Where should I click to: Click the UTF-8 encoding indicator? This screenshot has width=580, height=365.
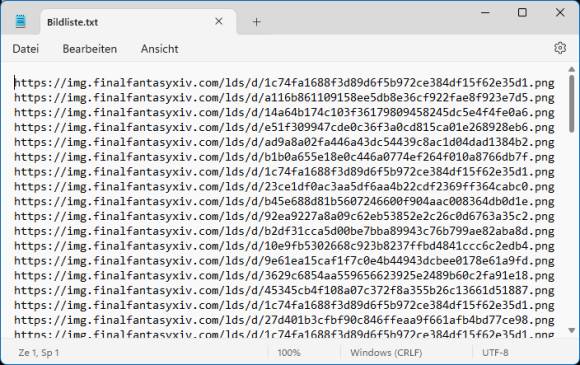(x=495, y=352)
